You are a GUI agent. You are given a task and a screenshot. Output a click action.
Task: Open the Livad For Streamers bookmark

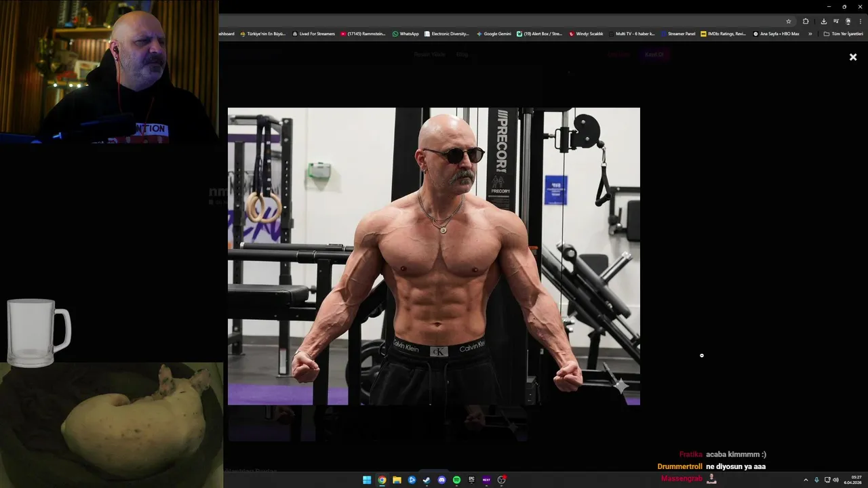point(313,34)
